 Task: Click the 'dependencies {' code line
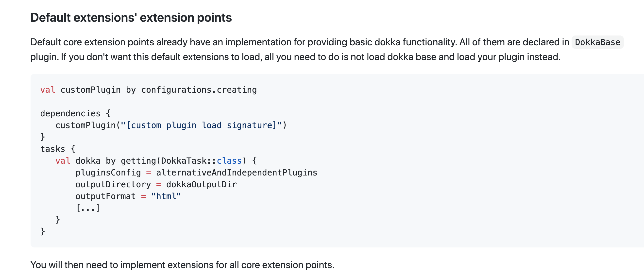coord(75,113)
